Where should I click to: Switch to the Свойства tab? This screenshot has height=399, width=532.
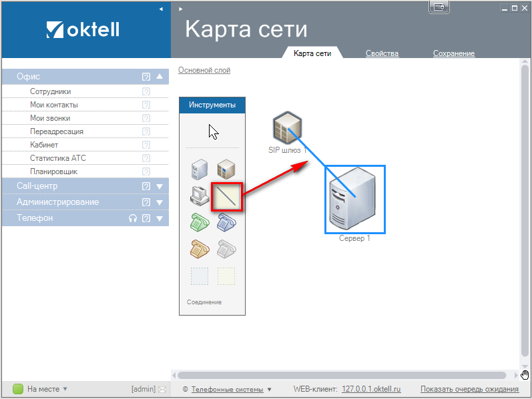[382, 53]
